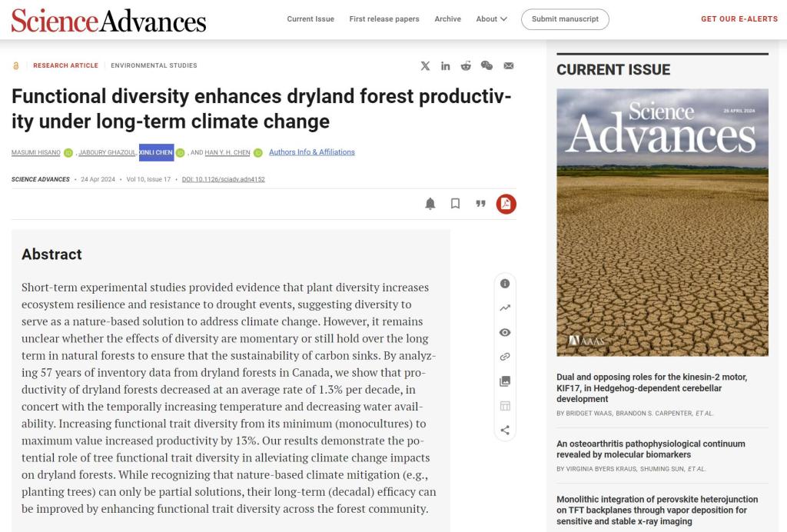Screen dimensions: 787x532
Task: Share article via WeChat icon
Action: click(486, 66)
